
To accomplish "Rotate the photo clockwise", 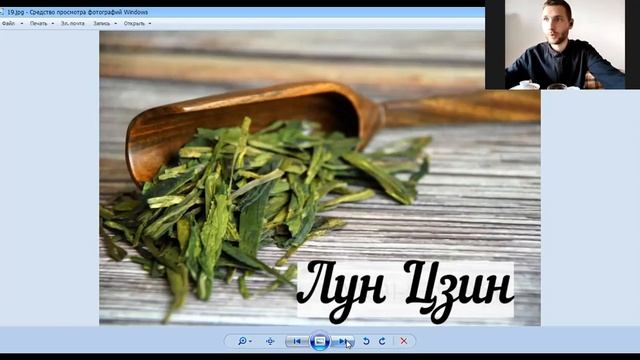I will click(x=382, y=341).
